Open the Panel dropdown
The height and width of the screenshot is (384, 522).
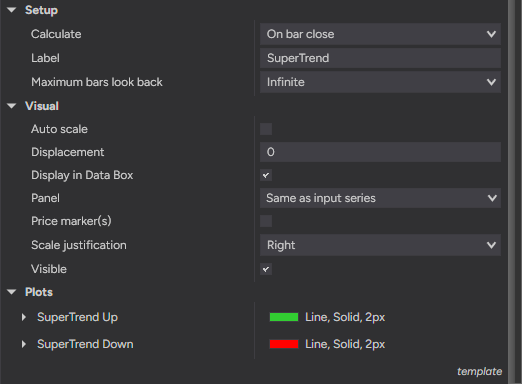pos(380,198)
